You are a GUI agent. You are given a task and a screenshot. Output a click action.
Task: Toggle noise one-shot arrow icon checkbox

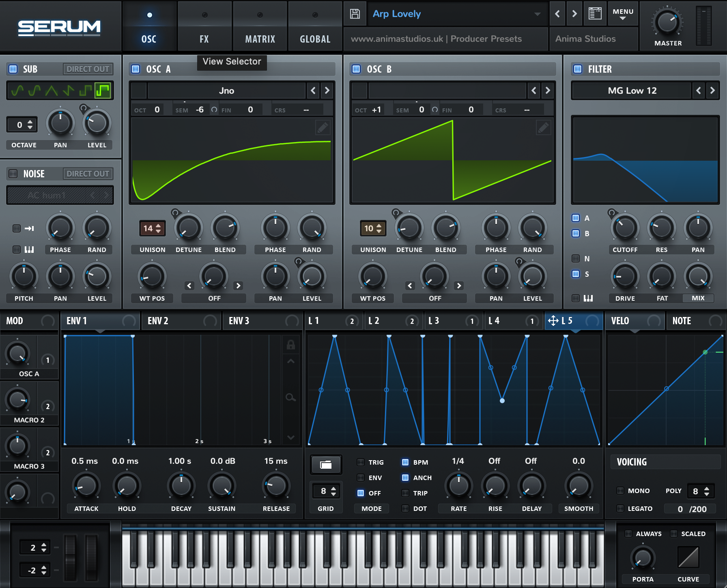(17, 228)
